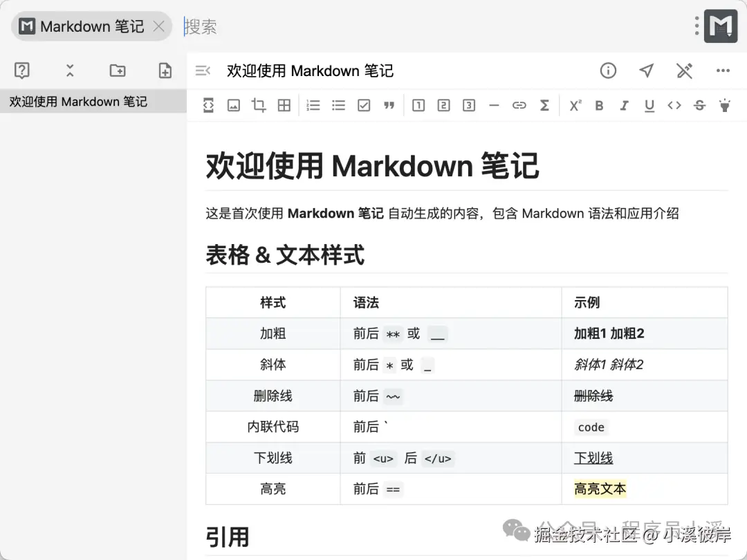Click the 引用 heading
This screenshot has width=747, height=560.
pyautogui.click(x=228, y=537)
